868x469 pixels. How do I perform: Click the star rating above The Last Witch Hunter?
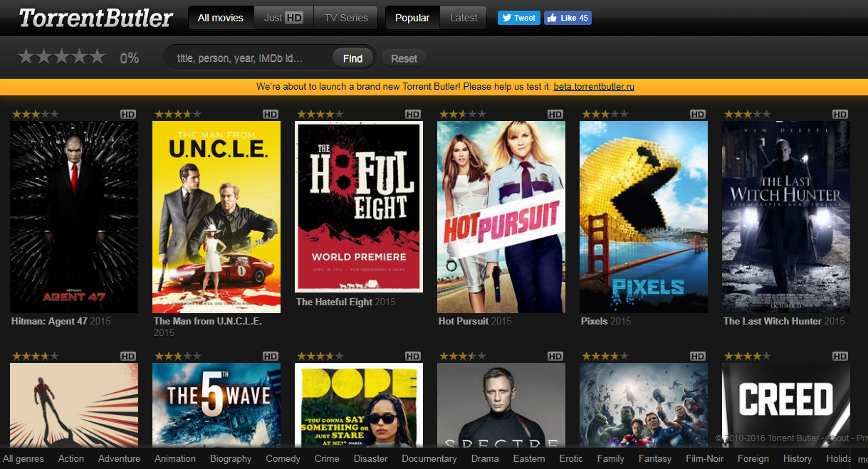(748, 114)
